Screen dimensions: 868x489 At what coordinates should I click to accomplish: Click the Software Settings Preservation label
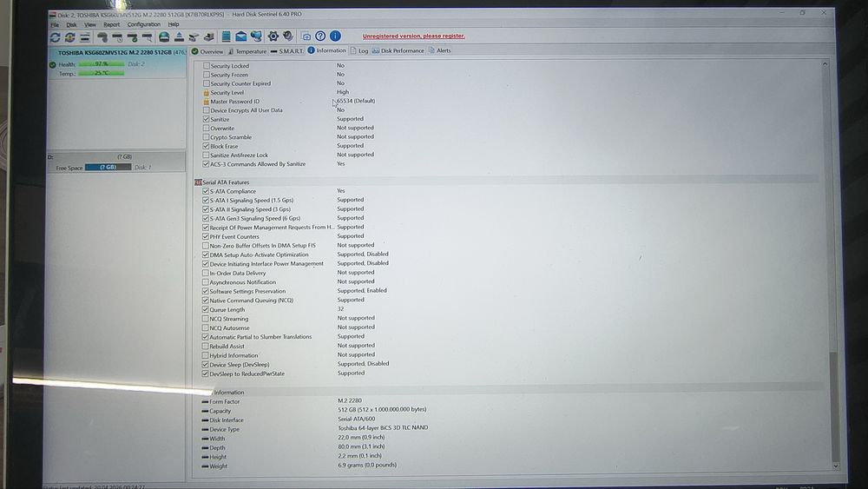(247, 291)
